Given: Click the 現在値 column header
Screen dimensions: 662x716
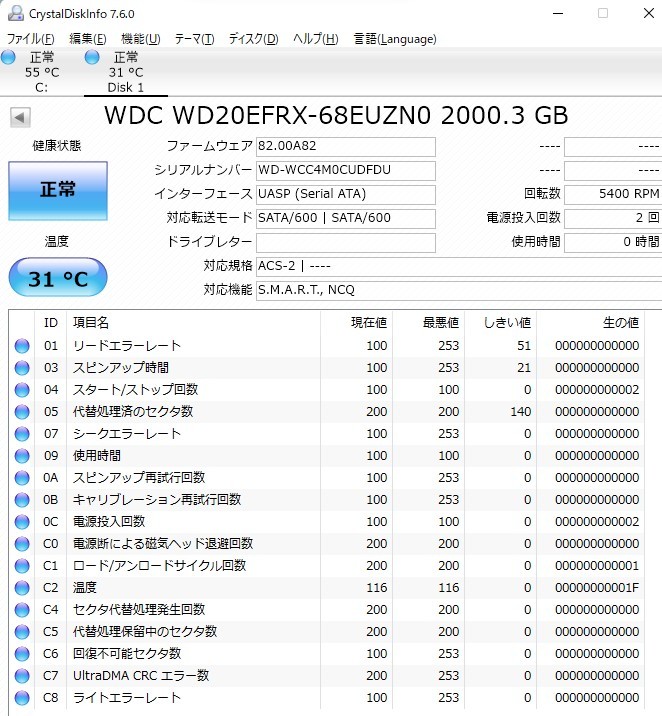Looking at the screenshot, I should coord(369,323).
